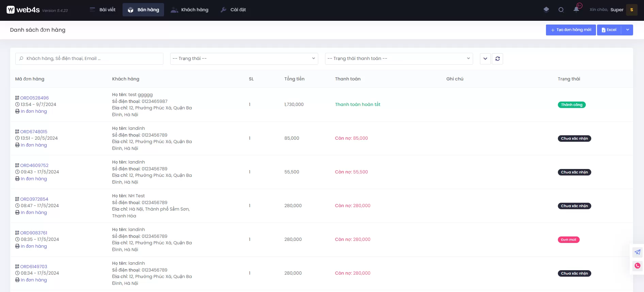Click the paper plane floating icon
The height and width of the screenshot is (292, 644).
click(637, 252)
